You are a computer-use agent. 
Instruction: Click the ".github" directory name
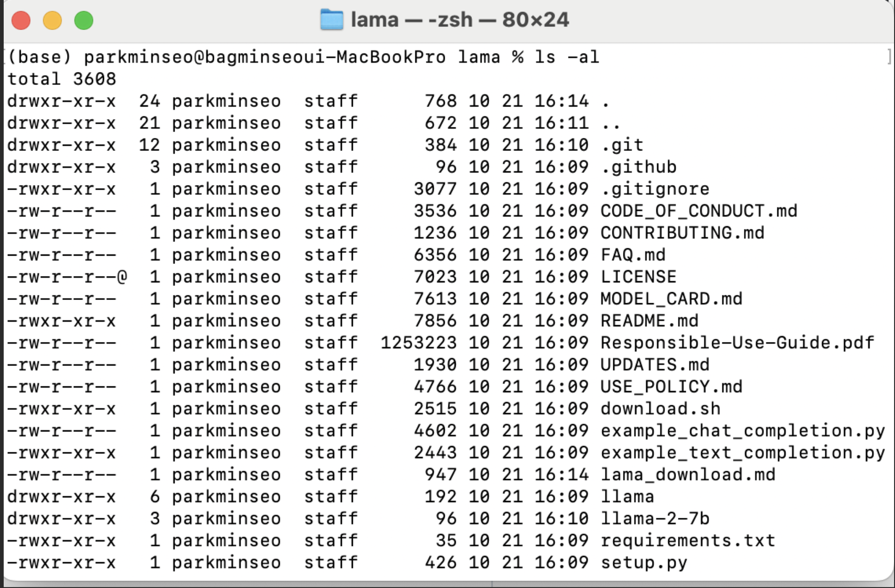click(x=639, y=167)
